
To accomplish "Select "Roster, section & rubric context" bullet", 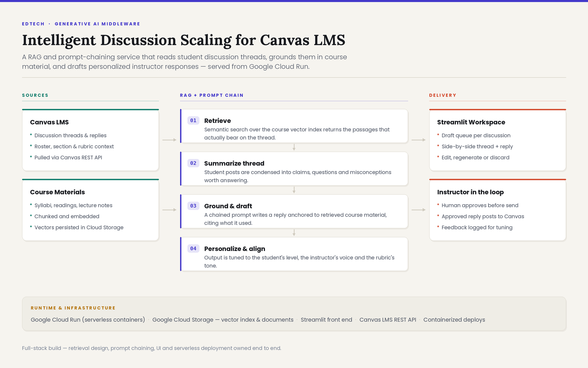I will 74,146.
